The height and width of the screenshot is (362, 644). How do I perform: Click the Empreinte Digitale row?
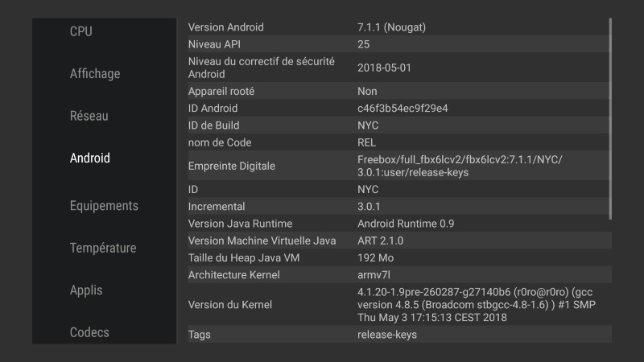point(394,166)
